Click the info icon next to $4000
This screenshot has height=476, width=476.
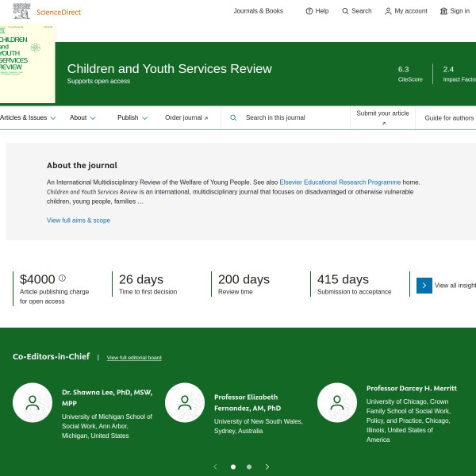pos(62,278)
